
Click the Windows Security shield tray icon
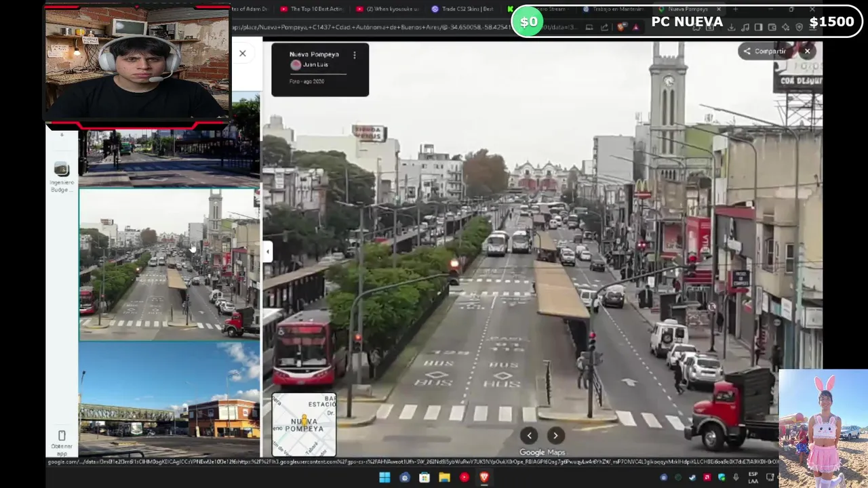click(722, 477)
